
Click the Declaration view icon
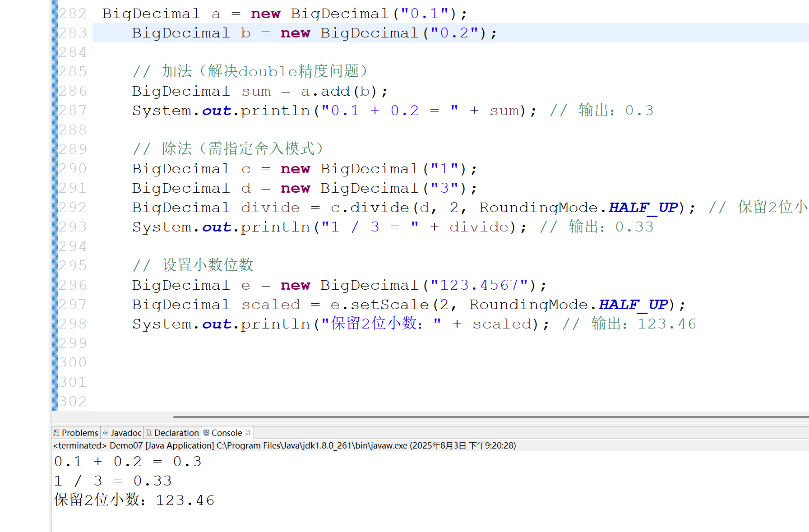149,432
